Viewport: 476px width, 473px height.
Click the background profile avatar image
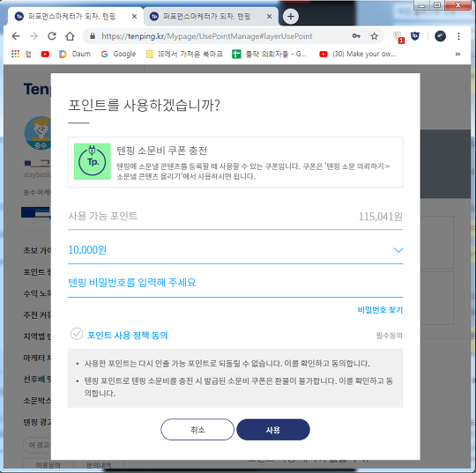(38, 133)
